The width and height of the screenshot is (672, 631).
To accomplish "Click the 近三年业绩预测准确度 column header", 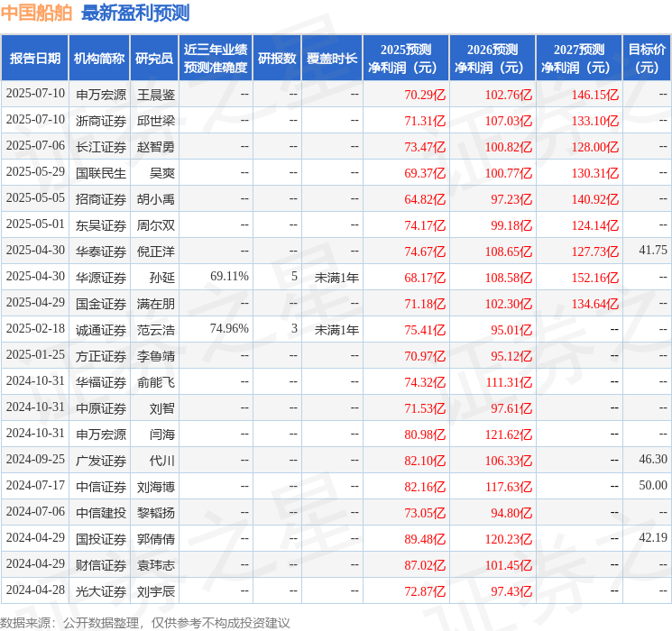I will (216, 59).
